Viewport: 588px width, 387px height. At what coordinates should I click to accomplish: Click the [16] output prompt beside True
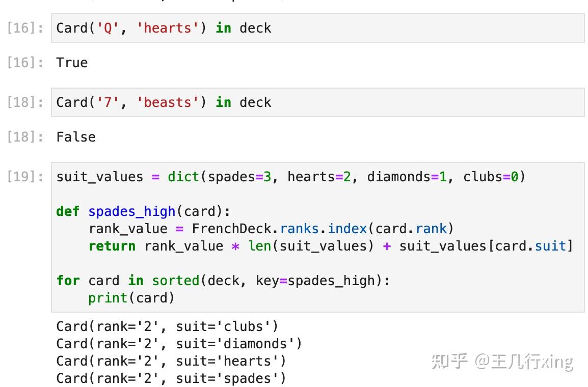25,63
